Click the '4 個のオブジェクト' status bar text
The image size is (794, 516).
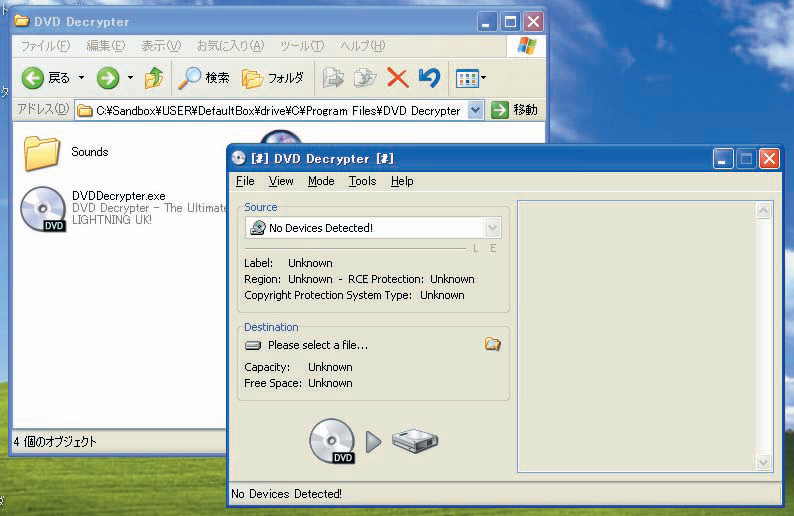click(x=55, y=442)
